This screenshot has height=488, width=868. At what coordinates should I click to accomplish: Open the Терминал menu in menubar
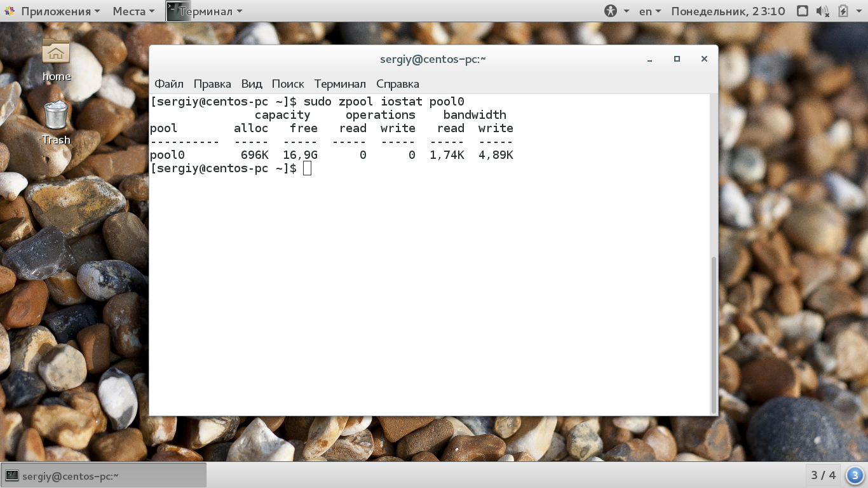point(340,84)
